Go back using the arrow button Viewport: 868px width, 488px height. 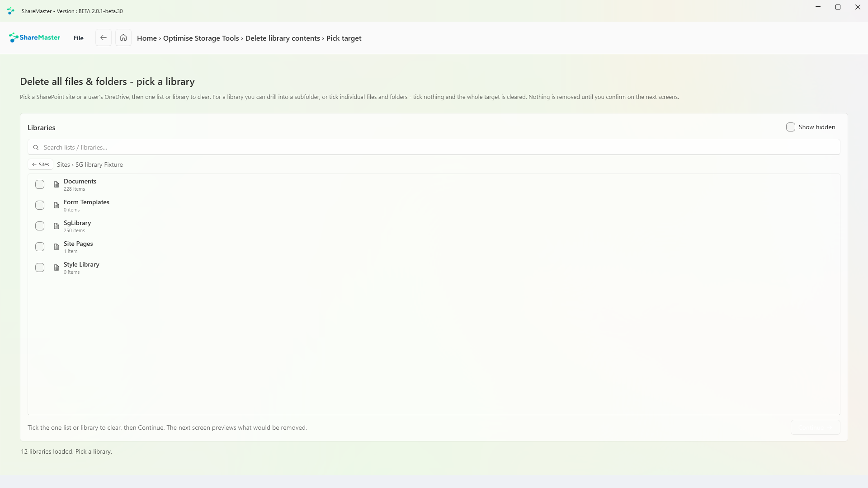click(104, 38)
